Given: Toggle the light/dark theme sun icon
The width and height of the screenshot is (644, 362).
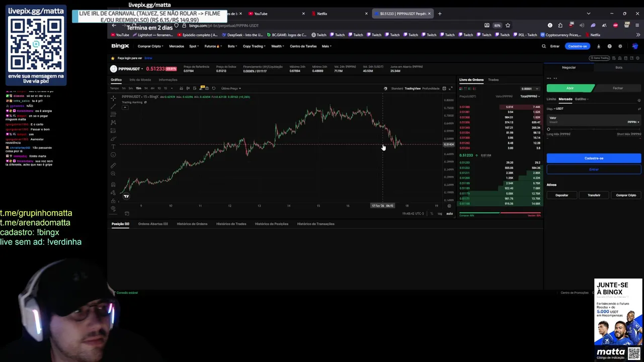Looking at the screenshot, I should [620, 46].
